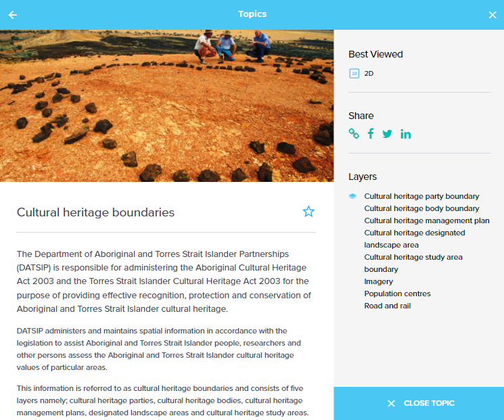Share topic on Facebook
The height and width of the screenshot is (420, 504).
point(371,133)
